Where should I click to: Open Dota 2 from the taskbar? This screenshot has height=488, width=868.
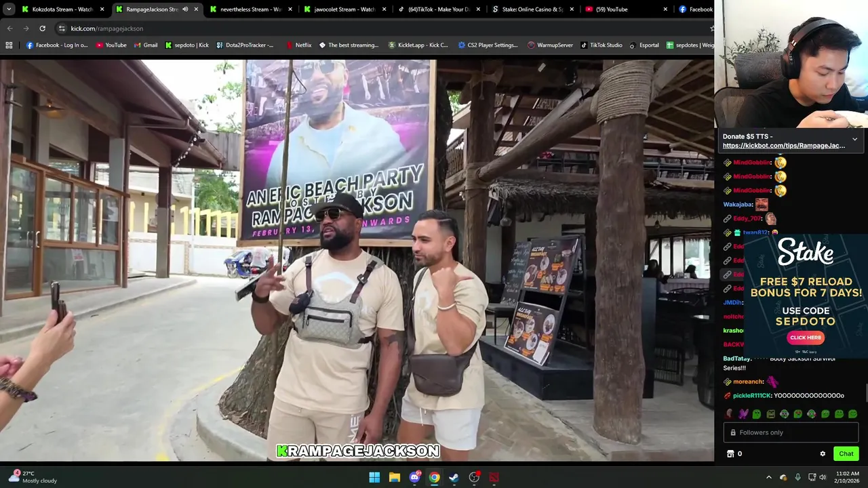494,477
